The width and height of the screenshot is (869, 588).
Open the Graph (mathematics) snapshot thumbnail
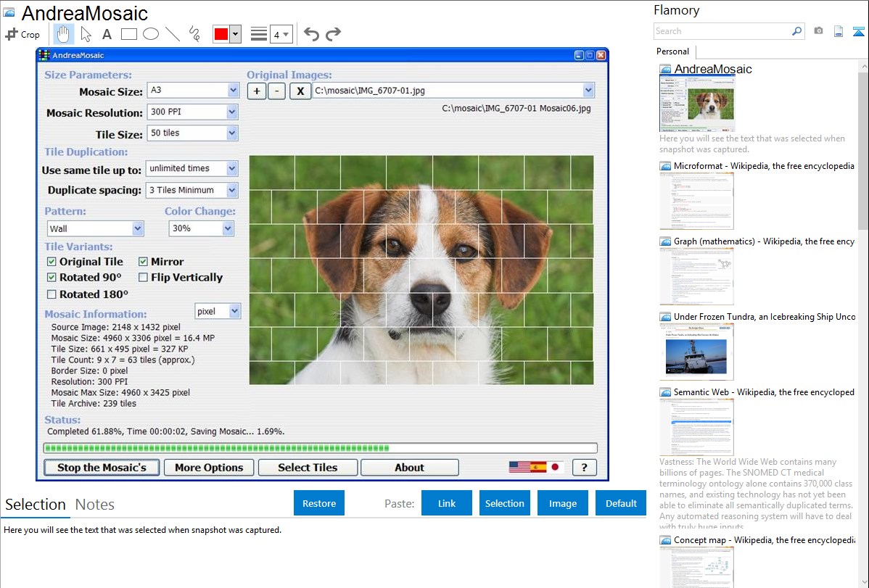point(696,276)
